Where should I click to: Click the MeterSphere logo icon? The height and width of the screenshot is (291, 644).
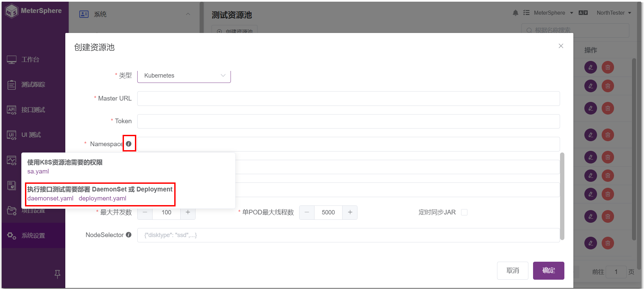tap(12, 11)
